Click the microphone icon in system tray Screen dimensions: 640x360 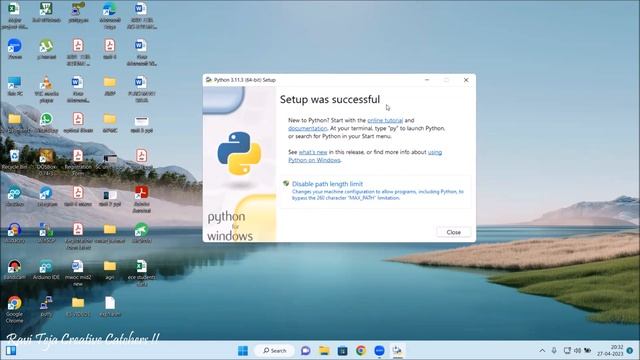click(x=554, y=351)
